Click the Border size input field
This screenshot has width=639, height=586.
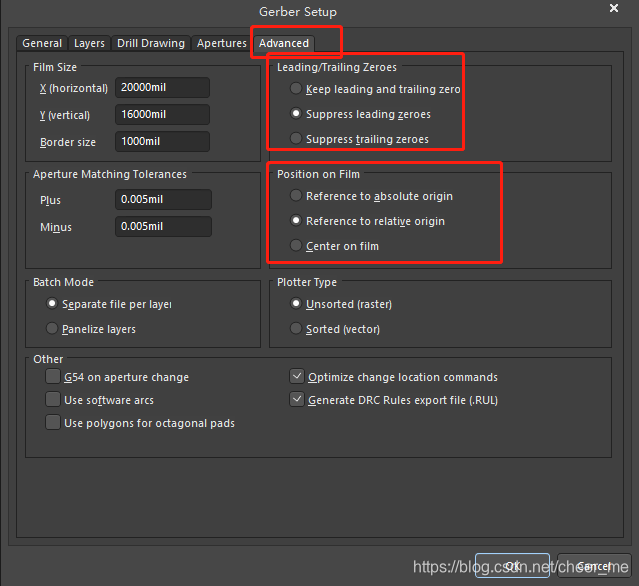[x=162, y=141]
